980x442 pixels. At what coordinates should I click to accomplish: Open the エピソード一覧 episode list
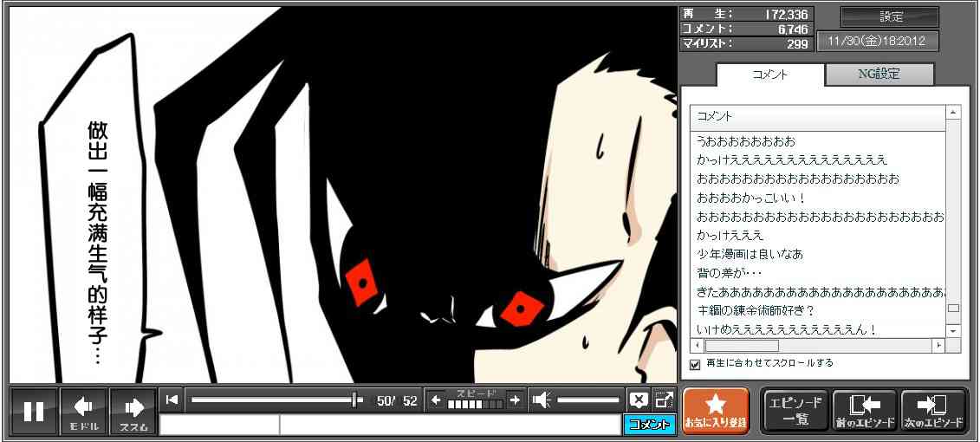[795, 410]
